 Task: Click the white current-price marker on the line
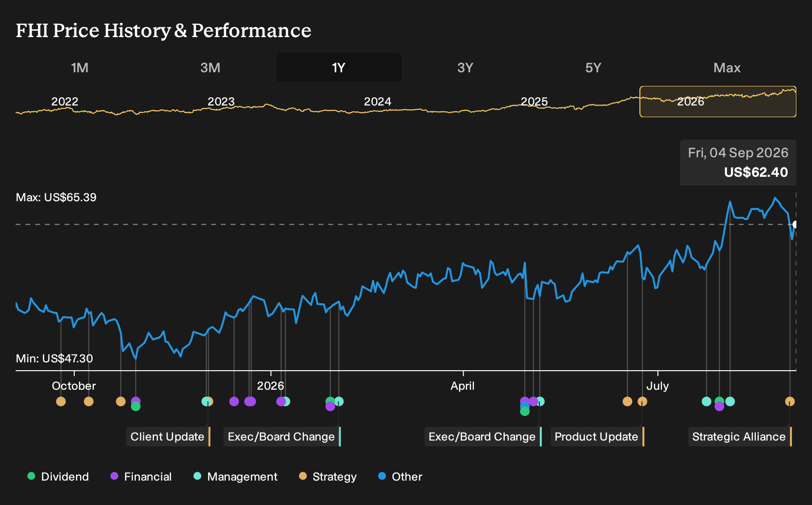[795, 225]
